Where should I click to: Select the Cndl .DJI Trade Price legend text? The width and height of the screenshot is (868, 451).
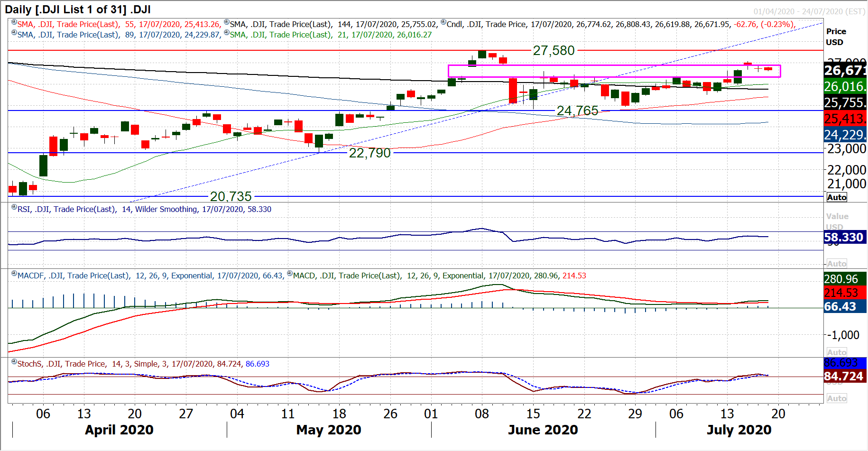621,24
